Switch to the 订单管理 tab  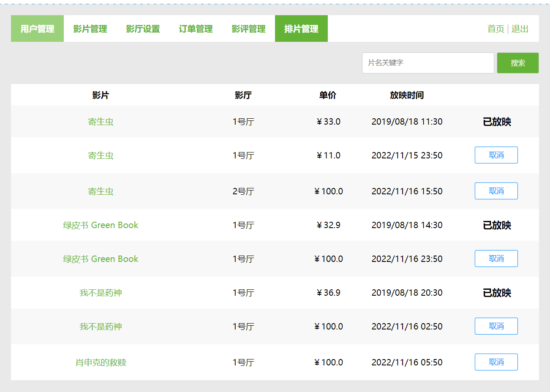coord(196,29)
